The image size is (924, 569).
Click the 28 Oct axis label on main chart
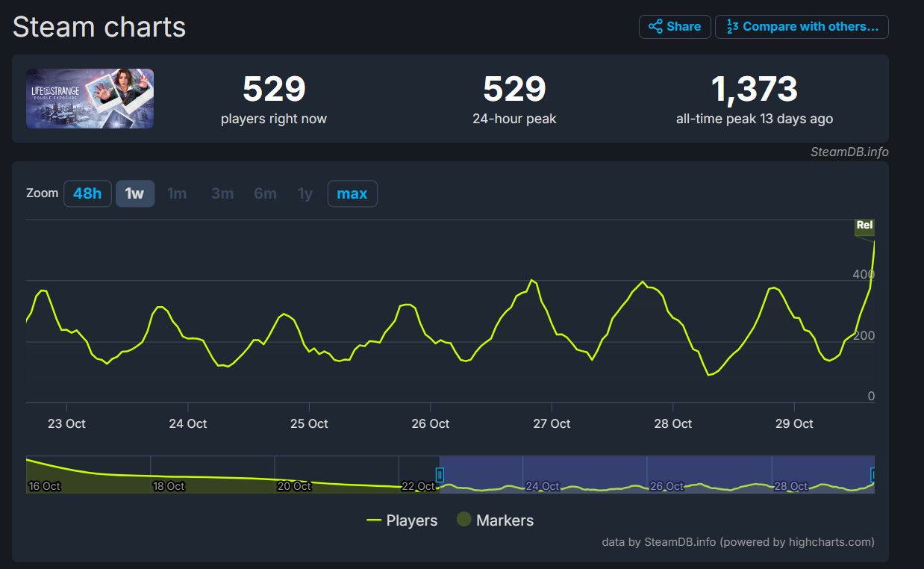[x=673, y=423]
